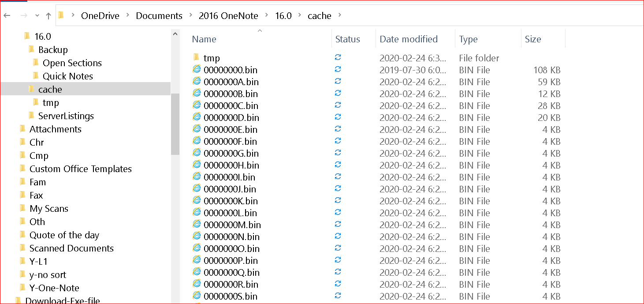Open Quote of the day folder

click(x=64, y=235)
